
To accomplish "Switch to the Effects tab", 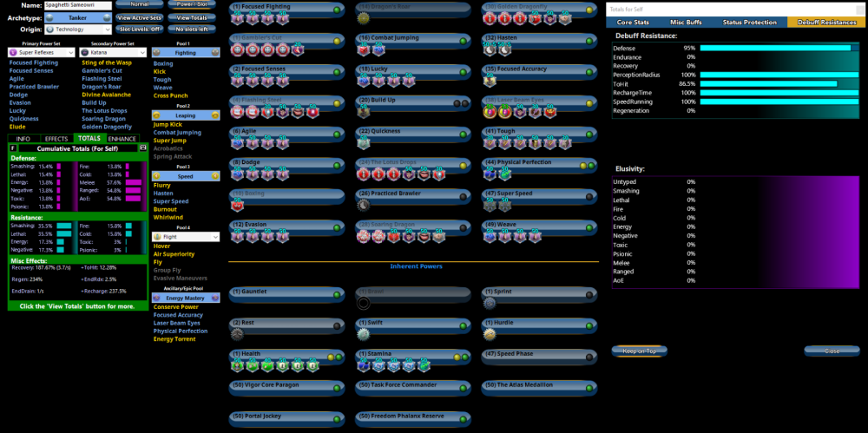I will coord(57,138).
